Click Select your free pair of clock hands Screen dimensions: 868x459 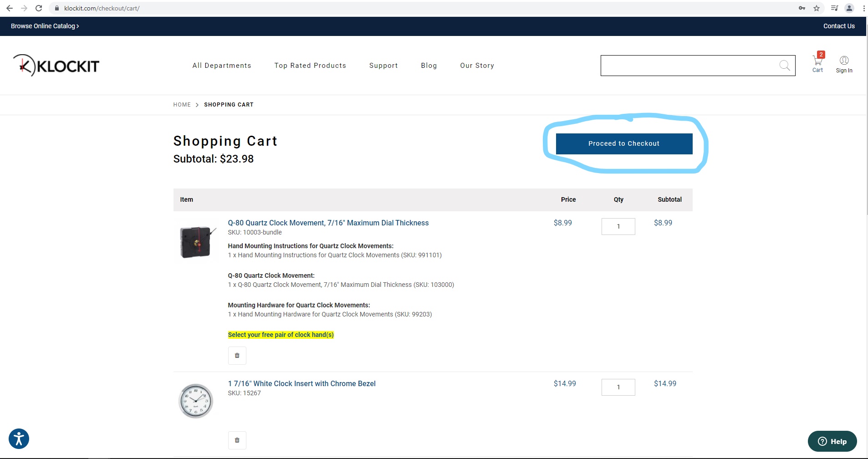(x=281, y=335)
